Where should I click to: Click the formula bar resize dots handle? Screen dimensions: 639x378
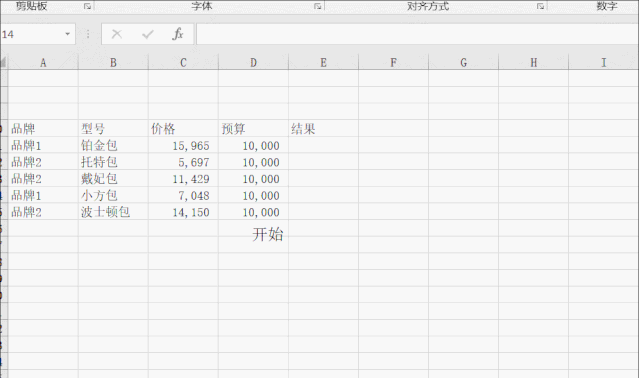[x=88, y=34]
